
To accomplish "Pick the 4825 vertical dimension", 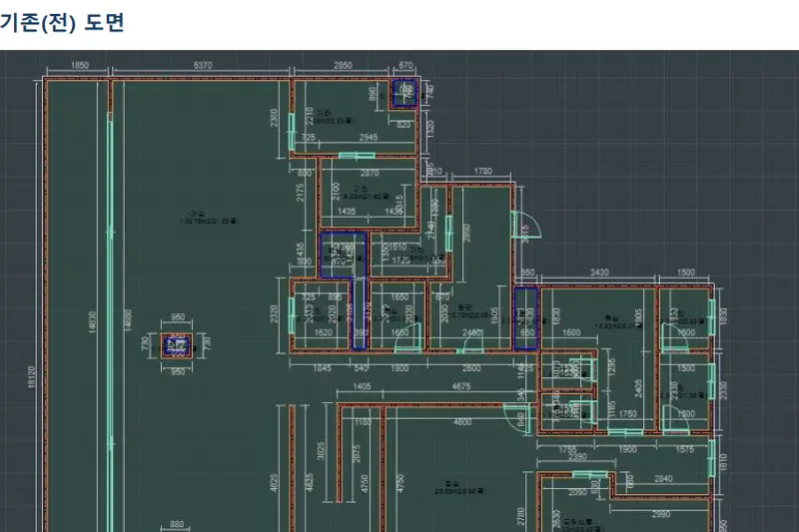I will (309, 483).
